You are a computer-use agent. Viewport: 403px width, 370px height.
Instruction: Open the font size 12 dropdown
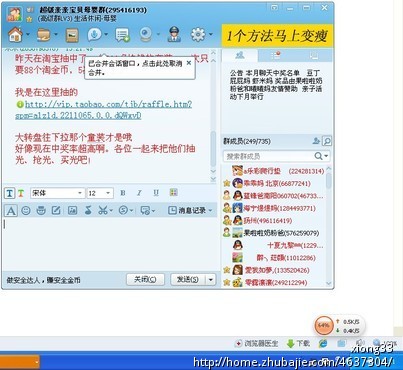point(108,193)
